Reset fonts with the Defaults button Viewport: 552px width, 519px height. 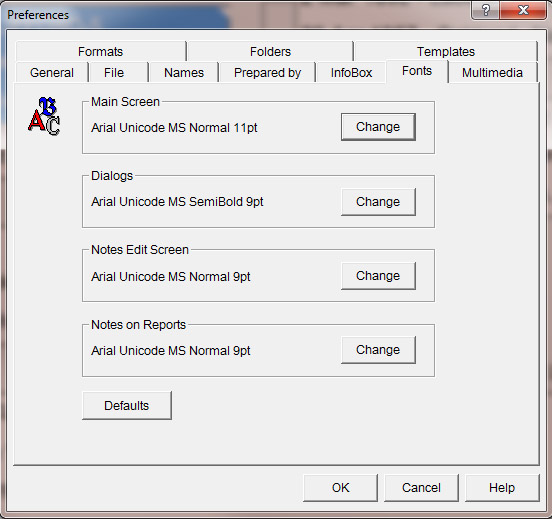tap(127, 405)
